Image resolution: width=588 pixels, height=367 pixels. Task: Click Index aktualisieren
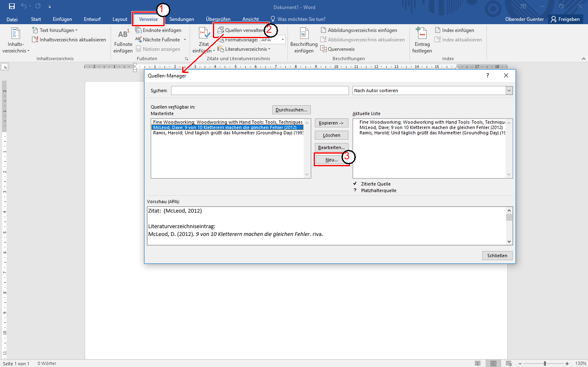coord(458,40)
